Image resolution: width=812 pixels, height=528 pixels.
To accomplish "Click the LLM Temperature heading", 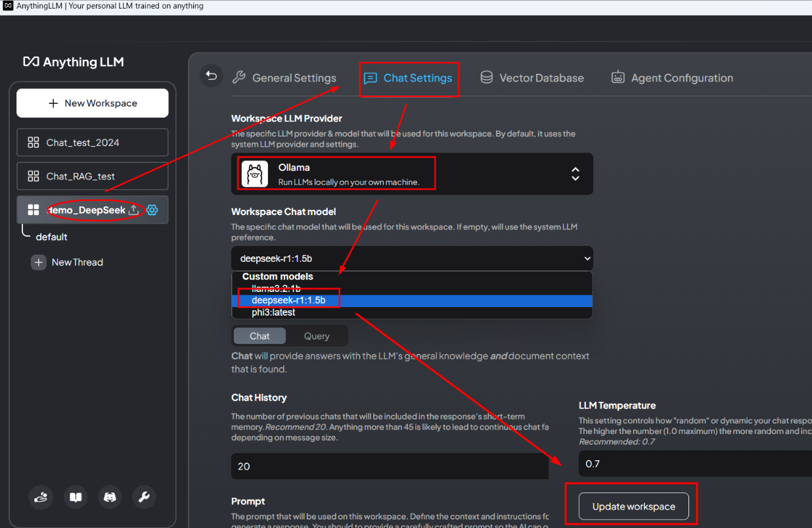I will tap(617, 406).
